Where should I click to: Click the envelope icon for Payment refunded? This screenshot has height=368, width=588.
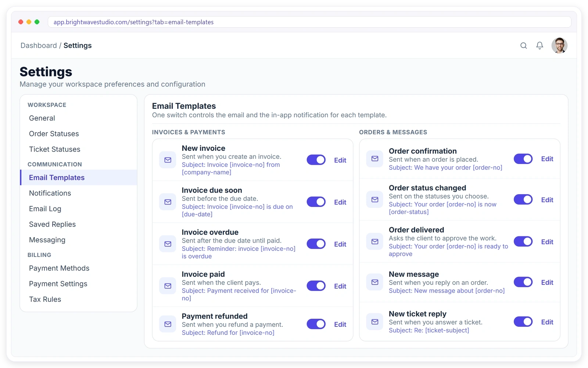coord(168,324)
